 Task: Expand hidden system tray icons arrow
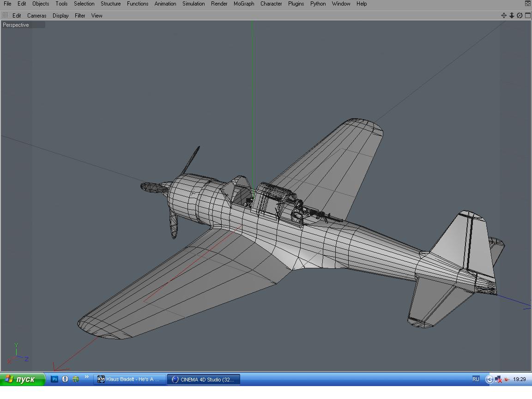click(489, 379)
